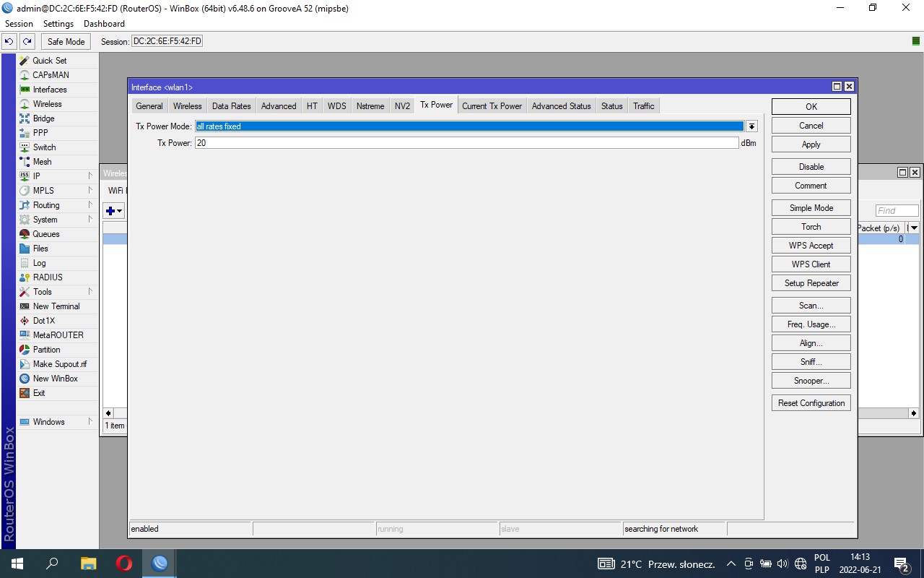The width and height of the screenshot is (924, 578).
Task: Click the Setup Repeater button
Action: 811,283
